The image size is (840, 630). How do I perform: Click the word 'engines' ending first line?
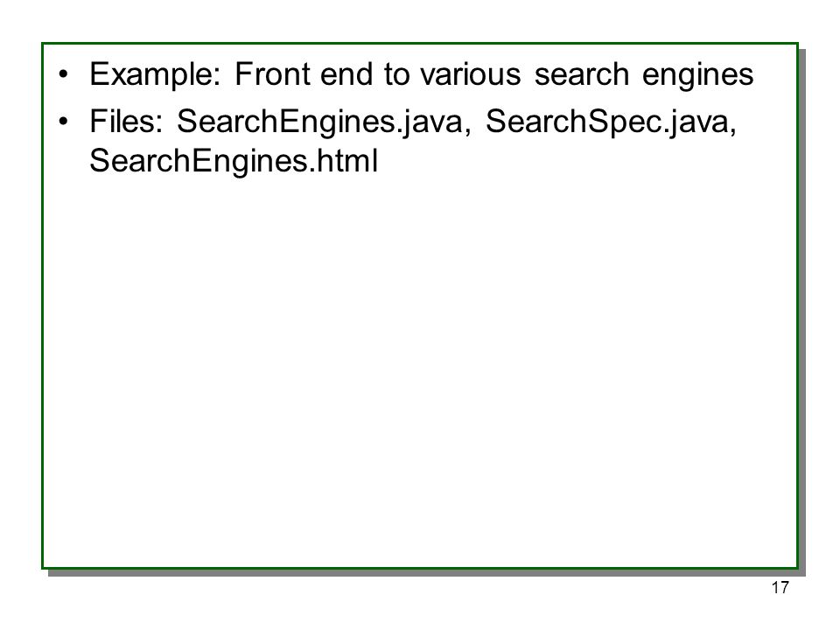pyautogui.click(x=698, y=75)
